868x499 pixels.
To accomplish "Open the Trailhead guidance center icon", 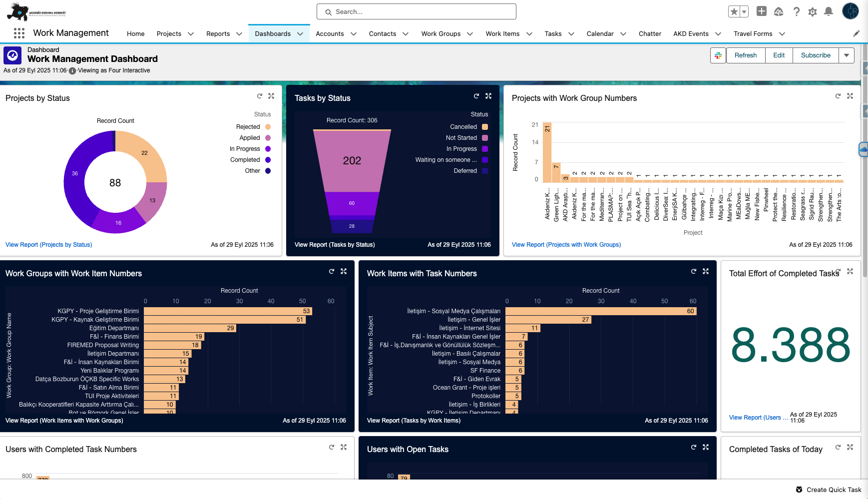I will (779, 11).
